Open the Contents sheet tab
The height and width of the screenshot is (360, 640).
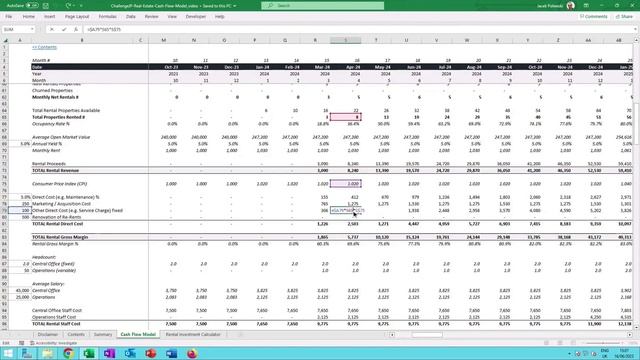[76, 335]
